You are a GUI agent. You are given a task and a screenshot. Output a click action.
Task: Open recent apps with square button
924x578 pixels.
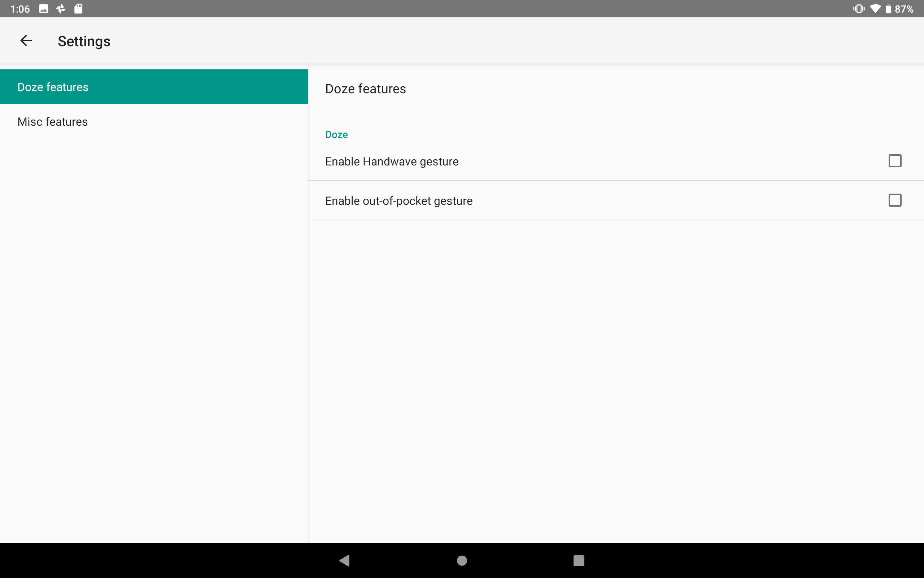(579, 560)
